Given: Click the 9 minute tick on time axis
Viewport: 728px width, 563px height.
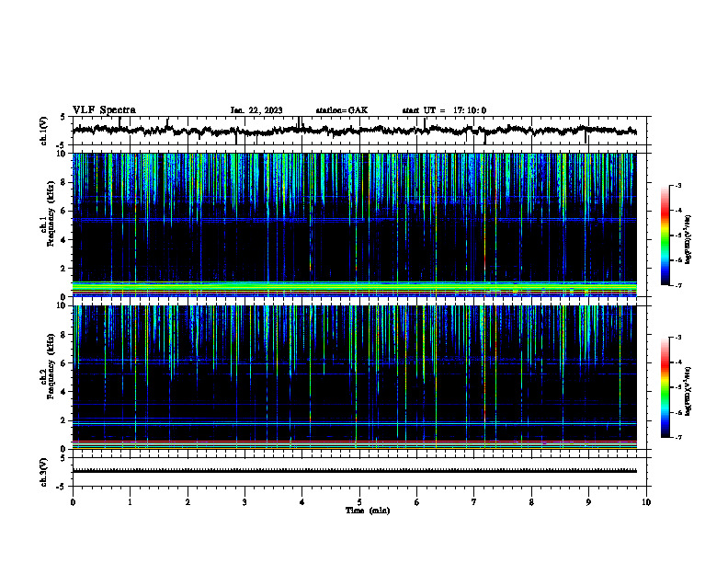Looking at the screenshot, I should tap(588, 502).
